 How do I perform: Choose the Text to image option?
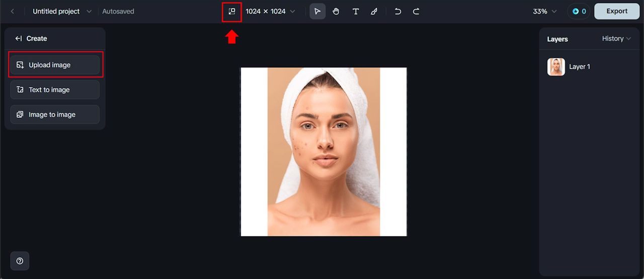pos(55,90)
